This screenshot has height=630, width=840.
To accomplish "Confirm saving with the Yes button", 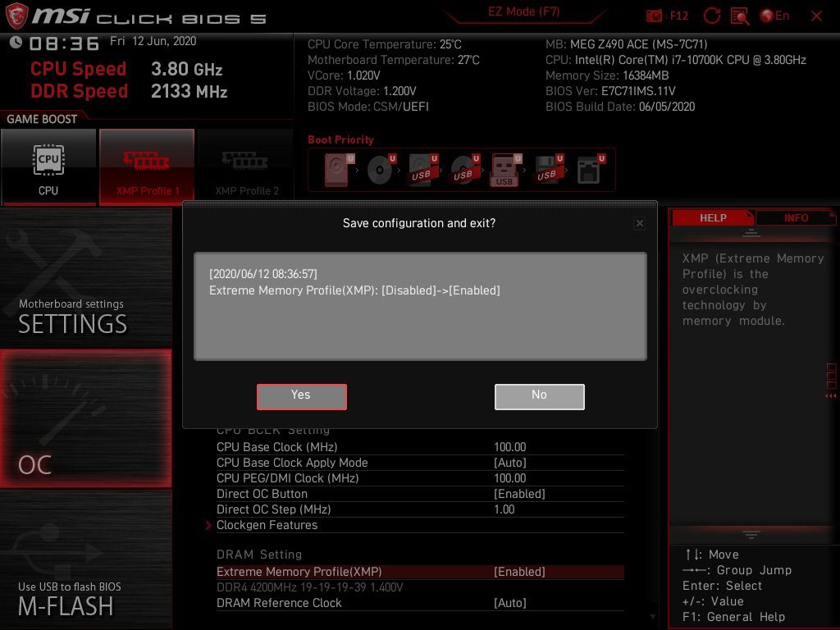I will [302, 396].
